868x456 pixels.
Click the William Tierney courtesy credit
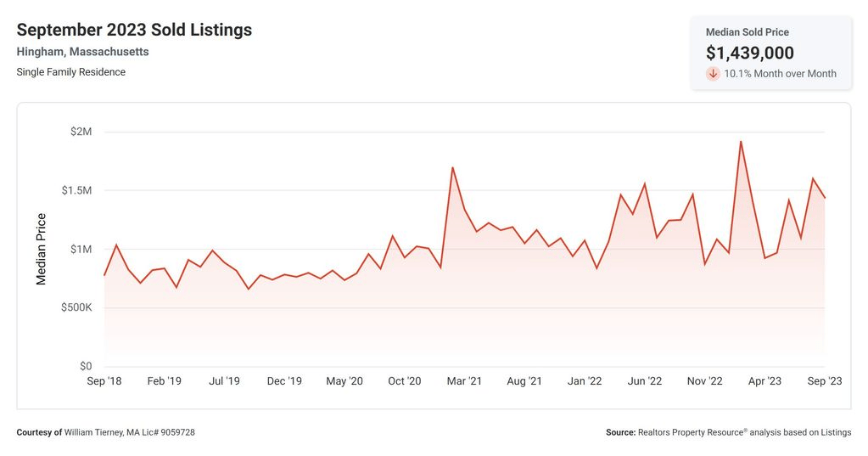pyautogui.click(x=106, y=432)
